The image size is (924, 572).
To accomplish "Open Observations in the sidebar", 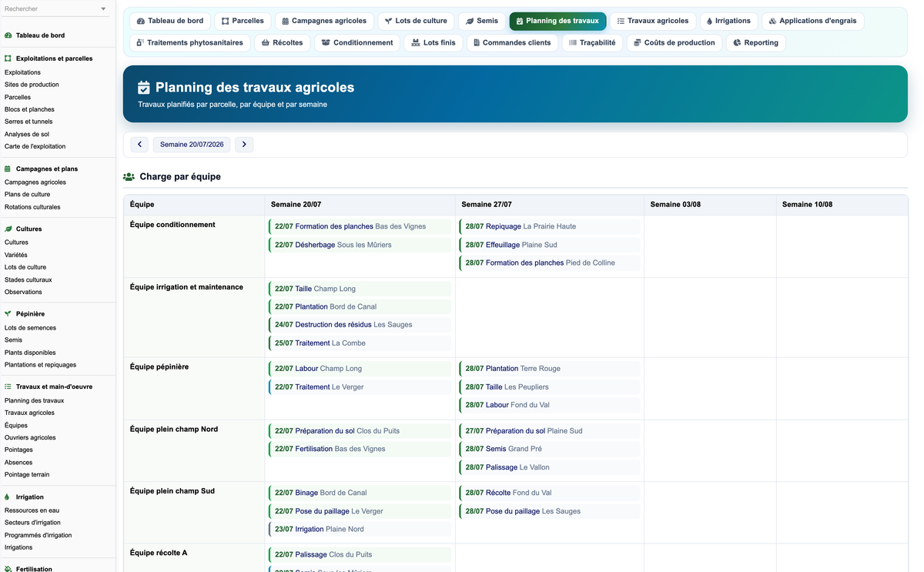I will pyautogui.click(x=23, y=292).
